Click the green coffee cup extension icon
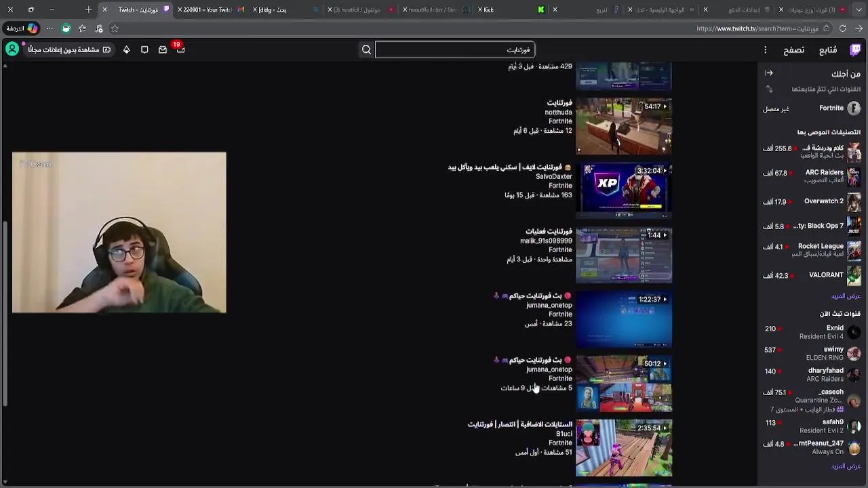This screenshot has width=868, height=488. (66, 28)
